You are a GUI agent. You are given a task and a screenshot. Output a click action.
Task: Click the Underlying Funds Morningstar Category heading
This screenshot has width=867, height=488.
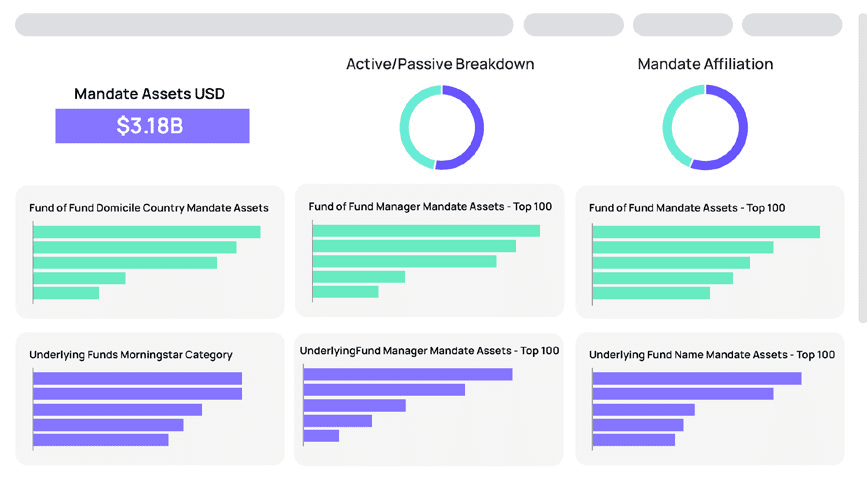pyautogui.click(x=131, y=354)
